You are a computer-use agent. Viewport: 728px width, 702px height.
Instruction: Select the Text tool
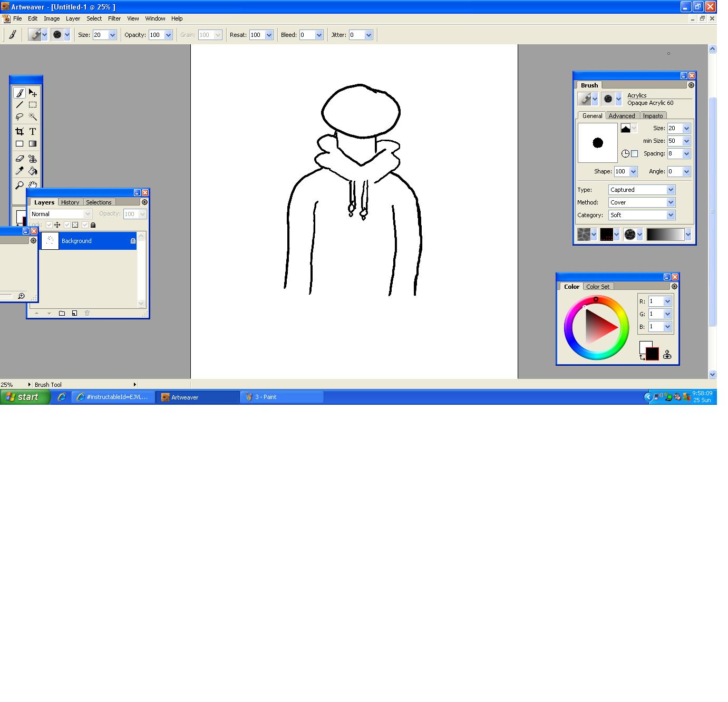tap(33, 131)
